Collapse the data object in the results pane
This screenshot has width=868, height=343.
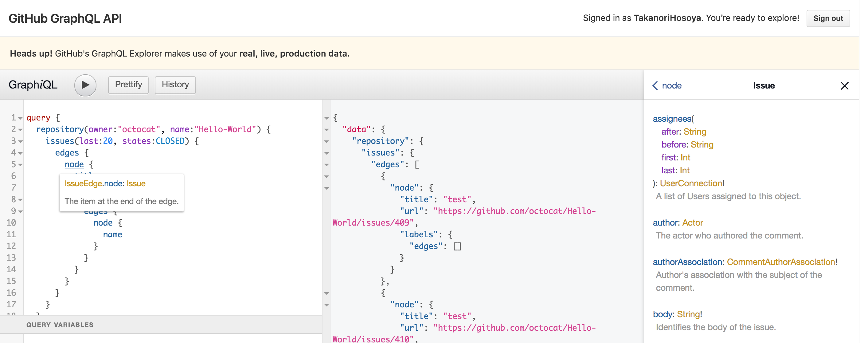tap(326, 129)
